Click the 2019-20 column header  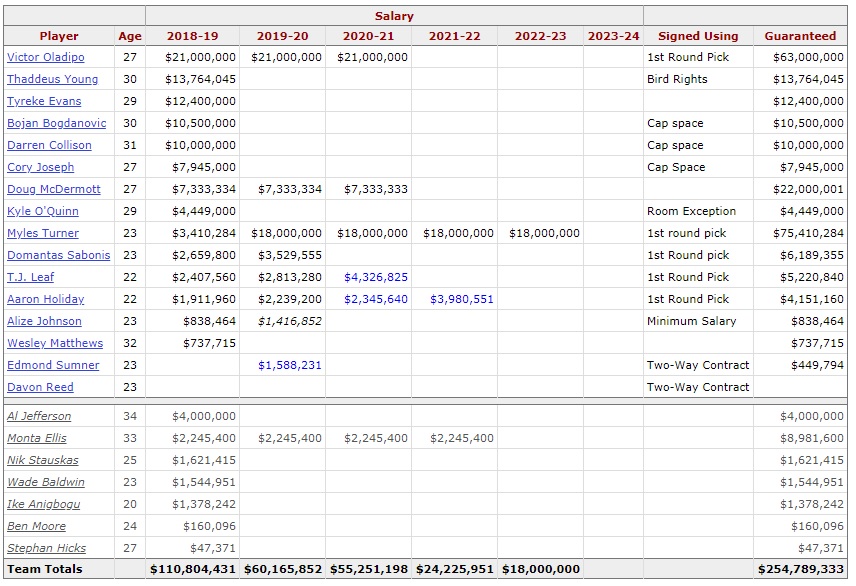pyautogui.click(x=282, y=36)
